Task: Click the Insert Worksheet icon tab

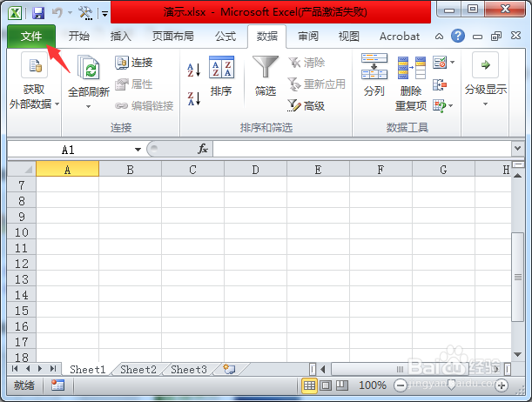Action: pyautogui.click(x=229, y=370)
